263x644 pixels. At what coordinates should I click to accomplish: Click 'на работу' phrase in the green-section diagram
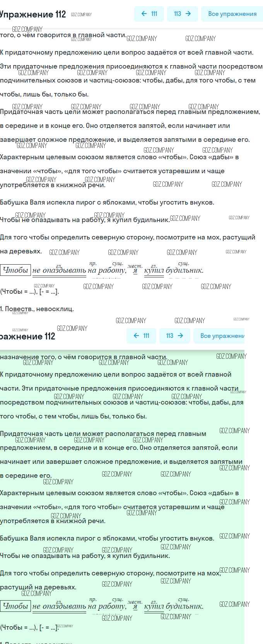(106, 606)
